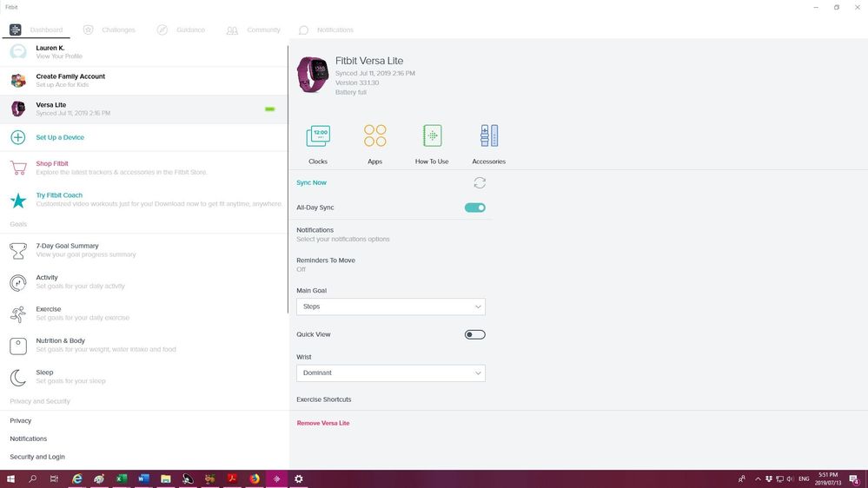This screenshot has height=488, width=868.
Task: Switch to the Notifications tab label
Action: point(335,30)
